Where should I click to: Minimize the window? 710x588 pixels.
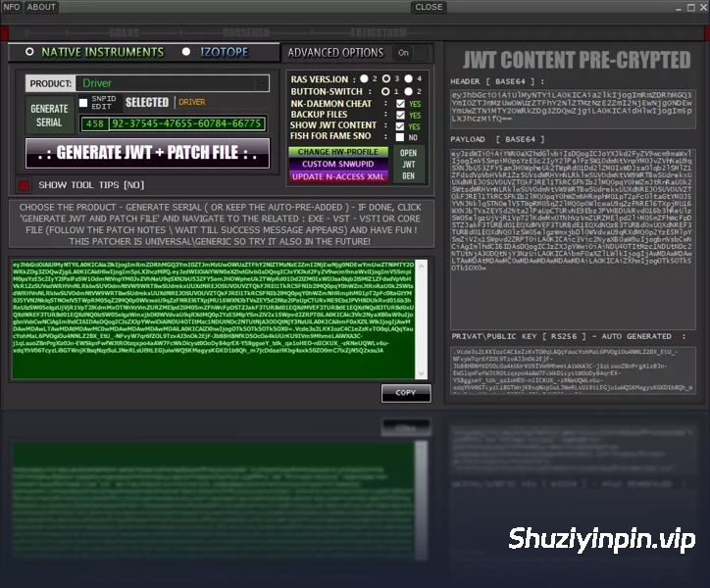[x=679, y=8]
